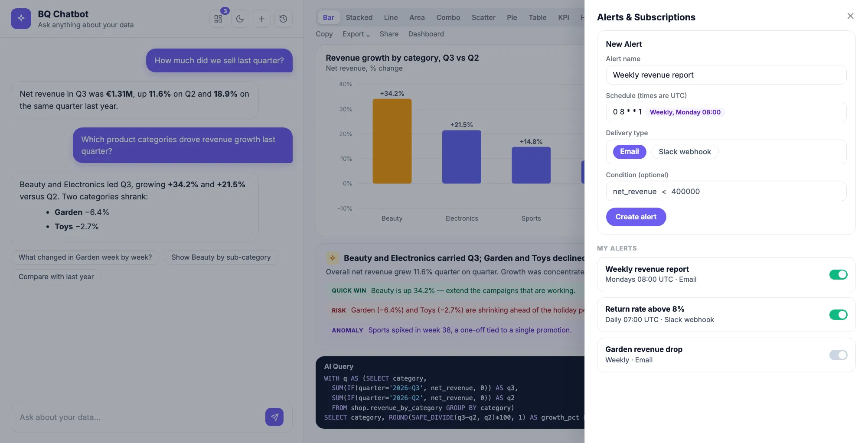Show the Table view tab
The width and height of the screenshot is (868, 443).
pyautogui.click(x=538, y=17)
